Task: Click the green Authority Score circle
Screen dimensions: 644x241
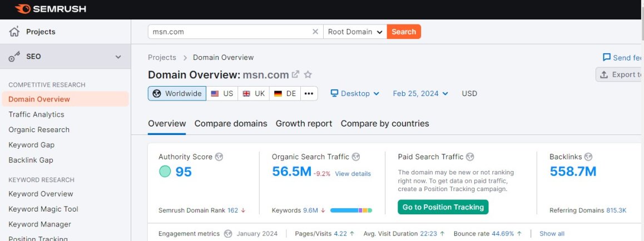Action: 165,172
